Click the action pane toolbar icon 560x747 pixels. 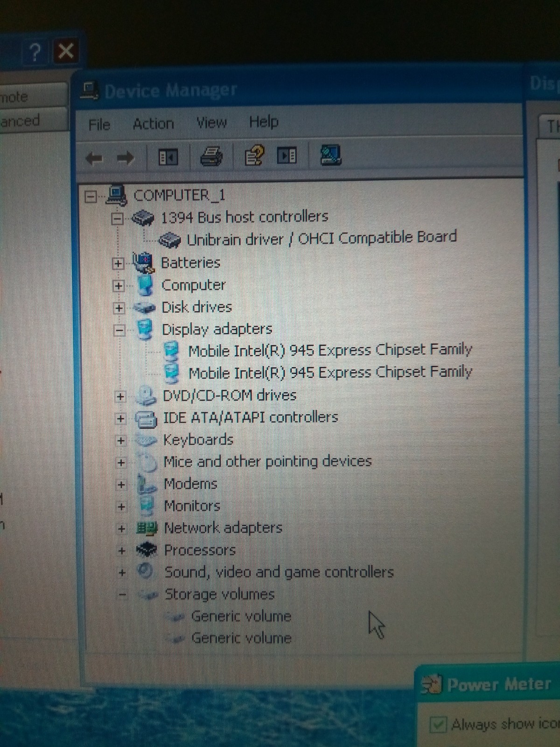287,155
